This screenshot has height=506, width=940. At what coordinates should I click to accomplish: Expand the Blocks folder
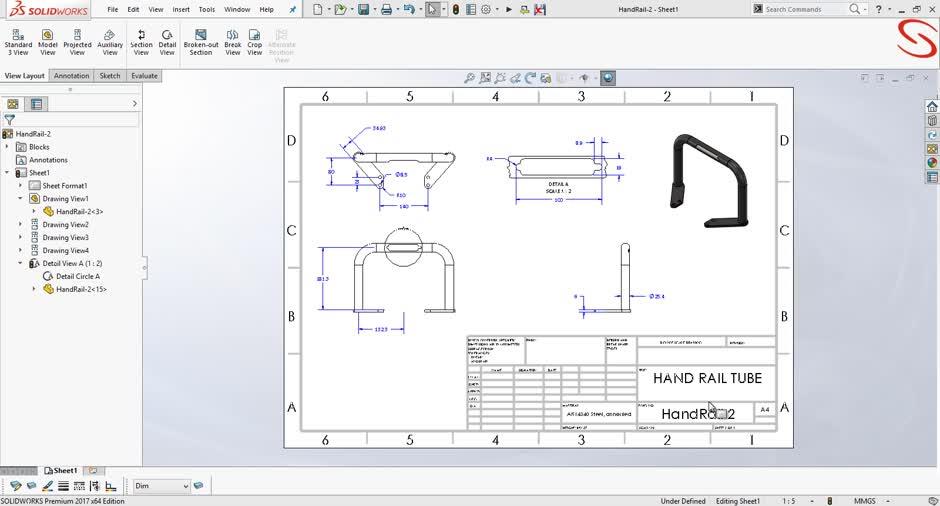coord(7,147)
